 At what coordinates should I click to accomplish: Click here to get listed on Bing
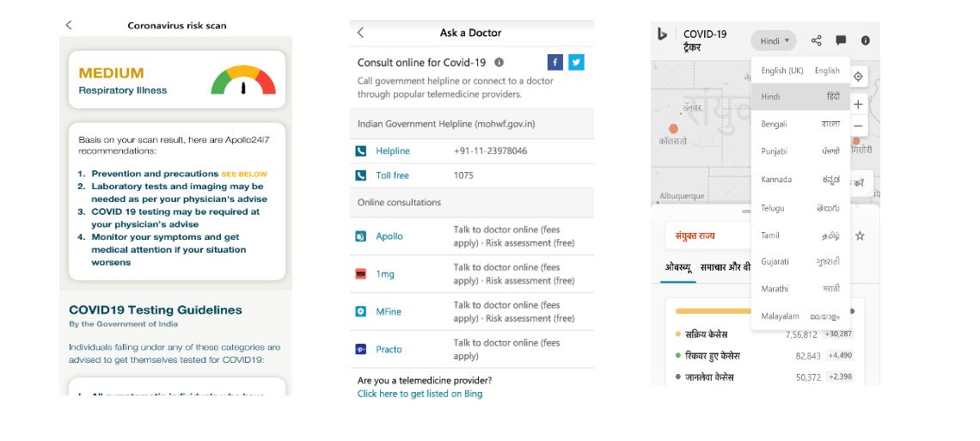pyautogui.click(x=420, y=394)
